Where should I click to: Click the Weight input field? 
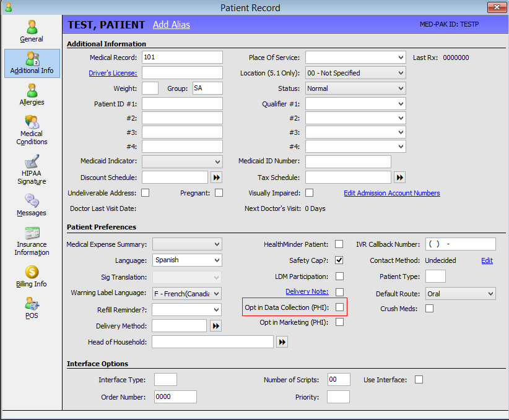click(150, 88)
